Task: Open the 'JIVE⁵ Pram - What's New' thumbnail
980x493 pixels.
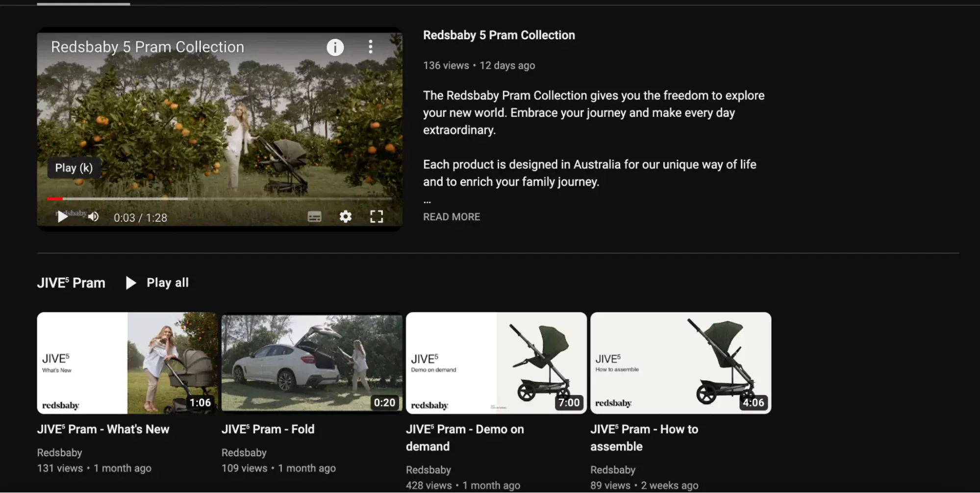Action: 127,363
